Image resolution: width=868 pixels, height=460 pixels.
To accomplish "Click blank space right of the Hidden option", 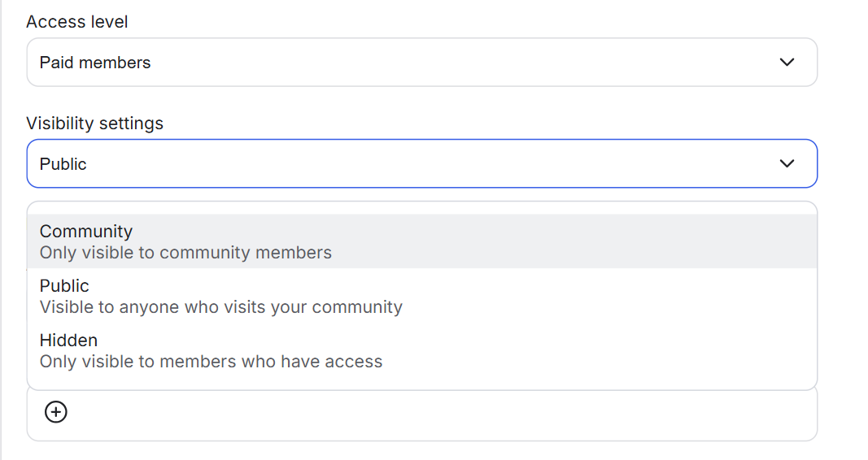I will pyautogui.click(x=610, y=350).
